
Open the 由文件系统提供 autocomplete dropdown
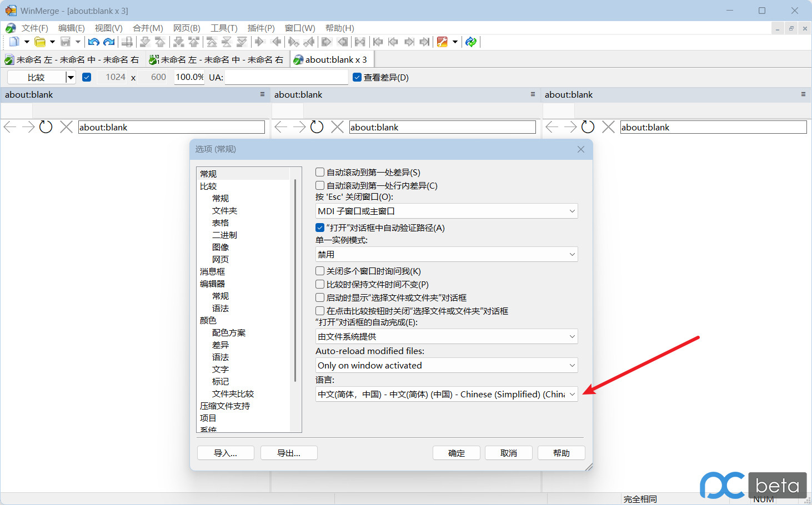(447, 336)
